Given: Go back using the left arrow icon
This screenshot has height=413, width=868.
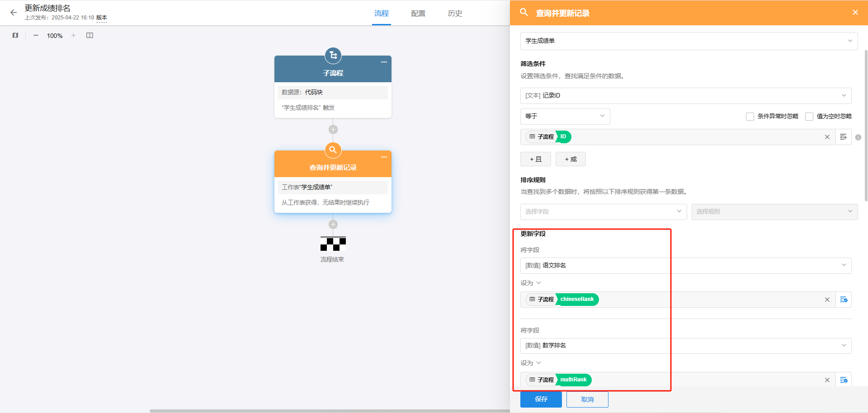Looking at the screenshot, I should (x=14, y=13).
